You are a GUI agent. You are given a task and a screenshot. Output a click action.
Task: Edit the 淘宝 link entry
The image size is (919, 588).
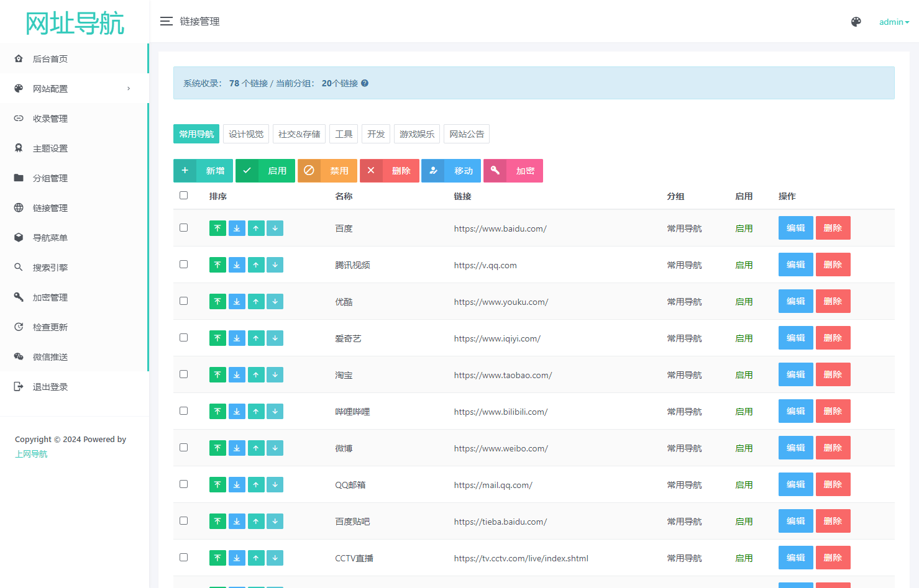point(795,374)
